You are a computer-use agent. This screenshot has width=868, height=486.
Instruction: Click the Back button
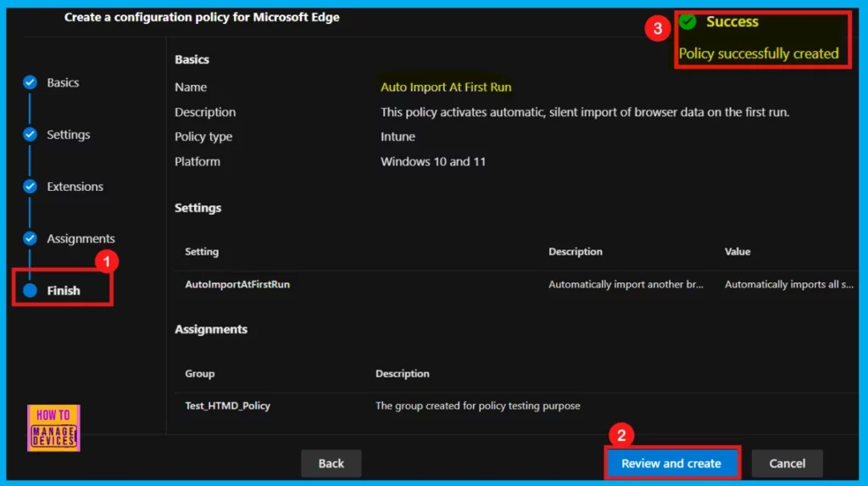[331, 463]
